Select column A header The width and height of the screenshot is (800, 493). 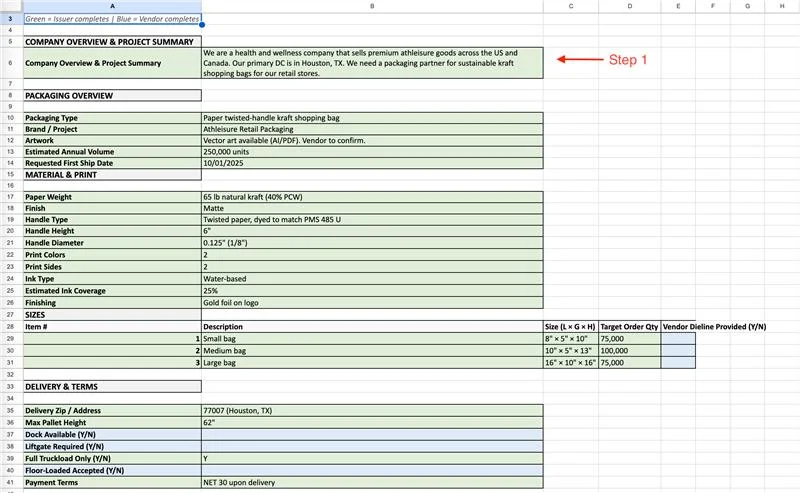coord(112,6)
